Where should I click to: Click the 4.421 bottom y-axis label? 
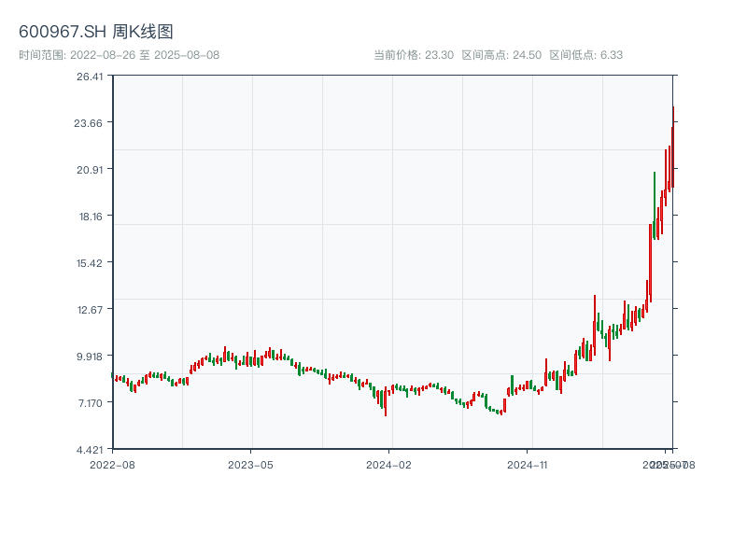click(x=90, y=449)
